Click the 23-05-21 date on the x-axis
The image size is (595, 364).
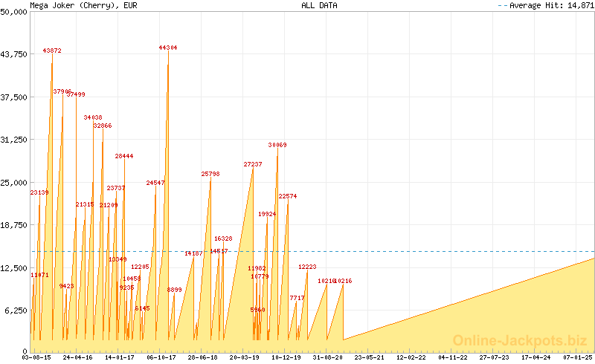(369, 357)
